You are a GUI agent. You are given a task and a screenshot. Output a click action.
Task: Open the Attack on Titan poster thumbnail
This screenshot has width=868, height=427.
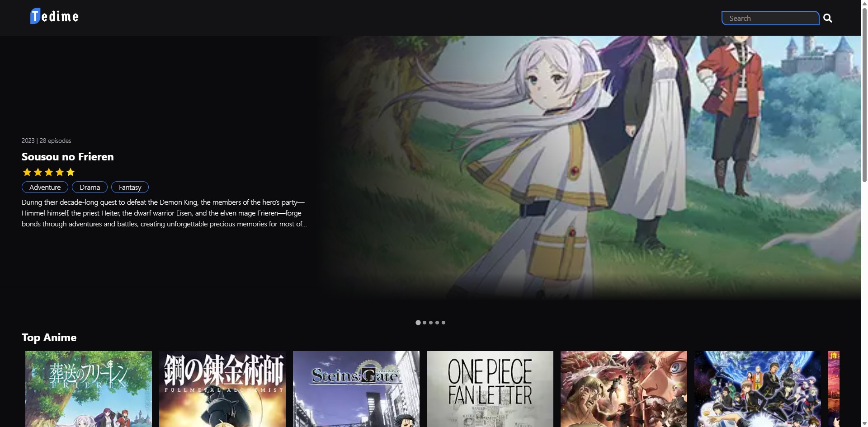(624, 389)
